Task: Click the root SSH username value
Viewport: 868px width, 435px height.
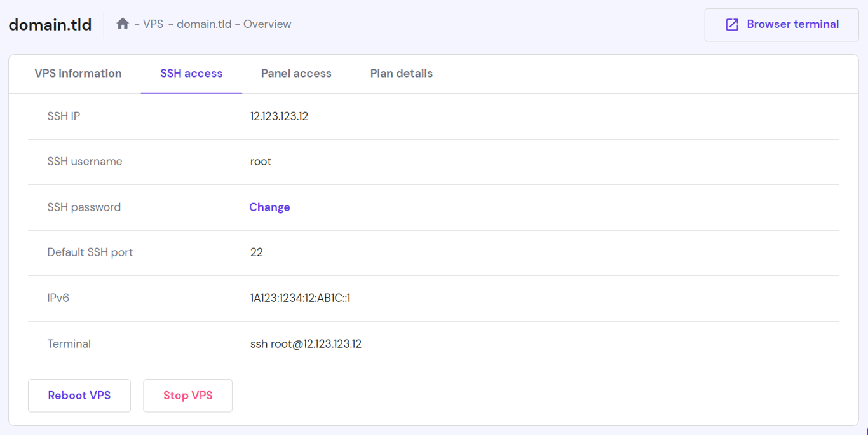Action: [261, 161]
